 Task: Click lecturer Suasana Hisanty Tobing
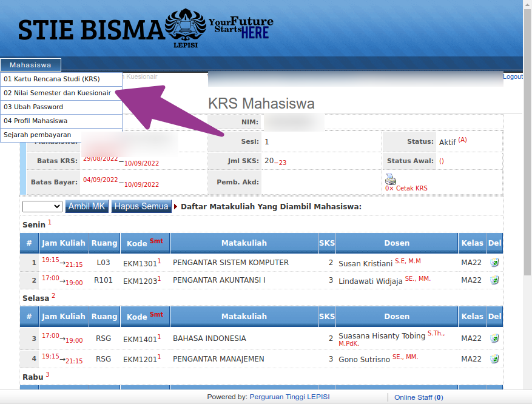382,336
